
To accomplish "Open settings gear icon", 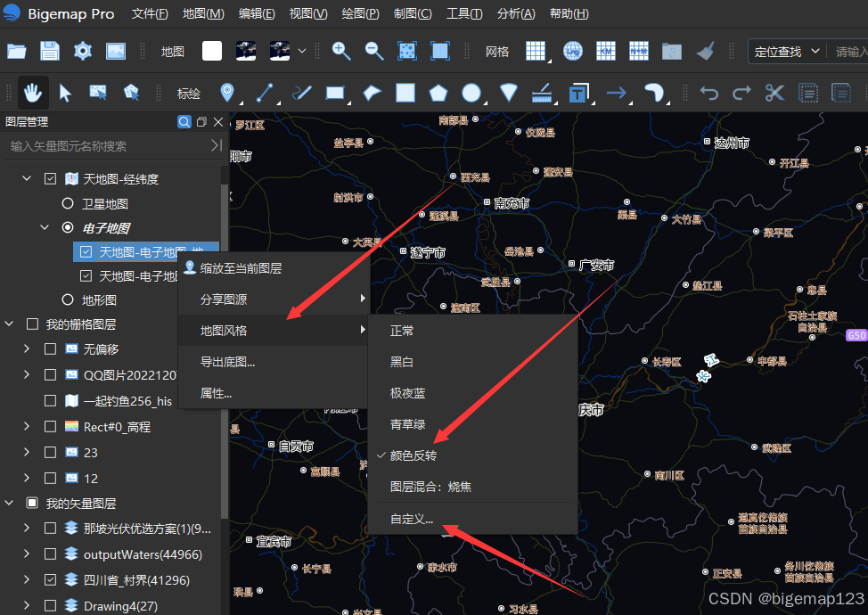I will click(83, 52).
